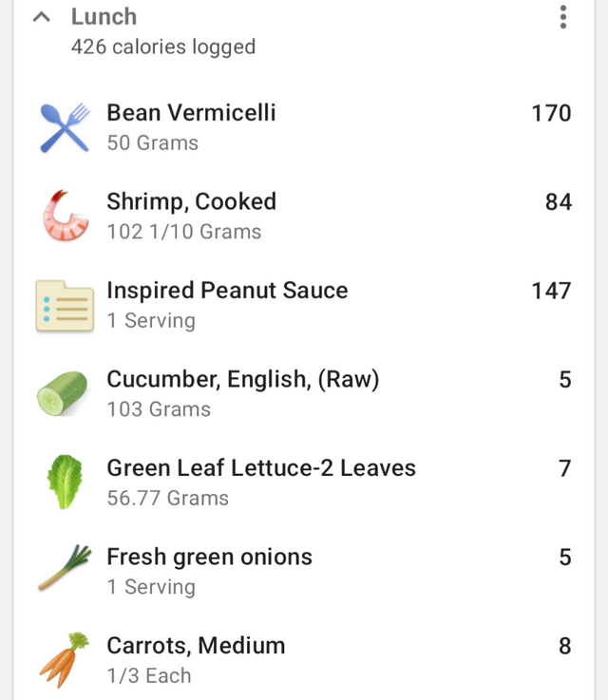Select Cucumber, English, (Raw) entry
This screenshot has height=700, width=608.
pos(304,394)
